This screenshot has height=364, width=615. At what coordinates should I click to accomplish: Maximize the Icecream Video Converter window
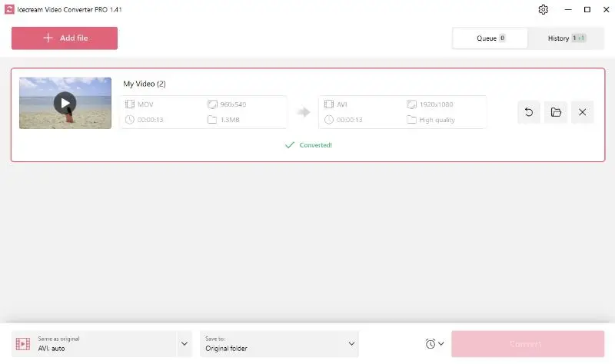tap(587, 9)
